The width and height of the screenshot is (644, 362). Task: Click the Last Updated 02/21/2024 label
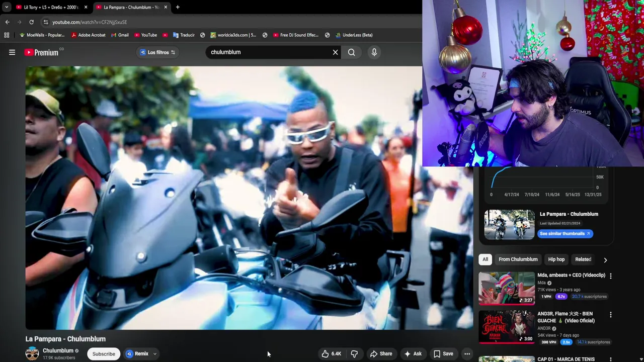click(560, 223)
